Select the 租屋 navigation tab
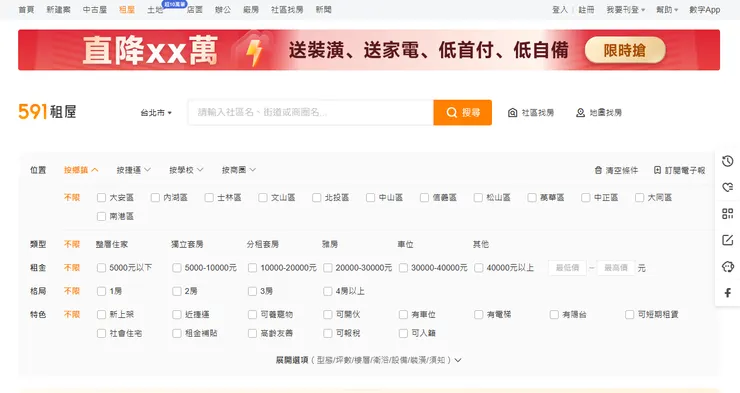 (127, 9)
